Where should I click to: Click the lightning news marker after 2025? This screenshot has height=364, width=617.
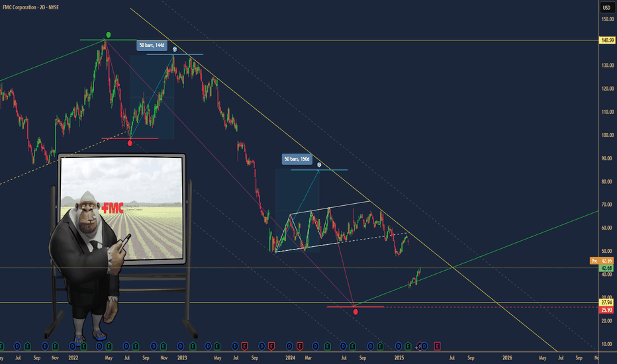418,347
